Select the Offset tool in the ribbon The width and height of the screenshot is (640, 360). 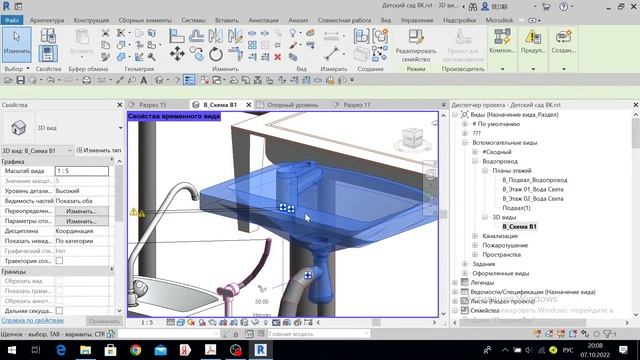(196, 36)
